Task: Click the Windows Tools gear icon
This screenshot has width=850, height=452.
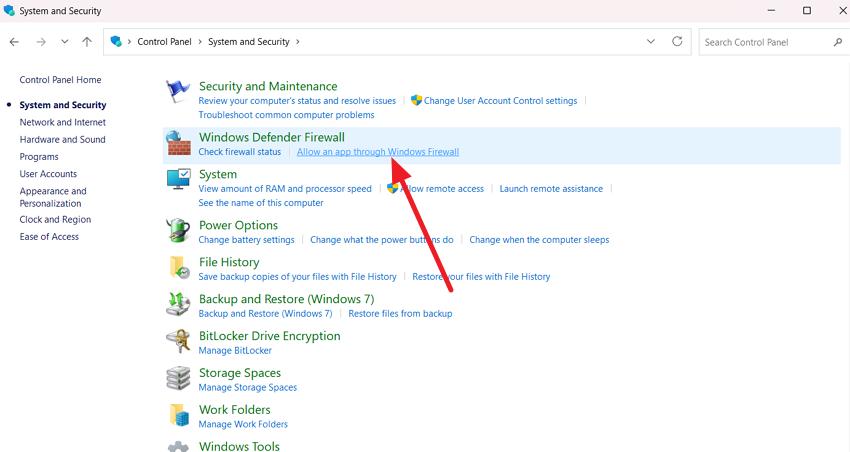Action: 178,446
